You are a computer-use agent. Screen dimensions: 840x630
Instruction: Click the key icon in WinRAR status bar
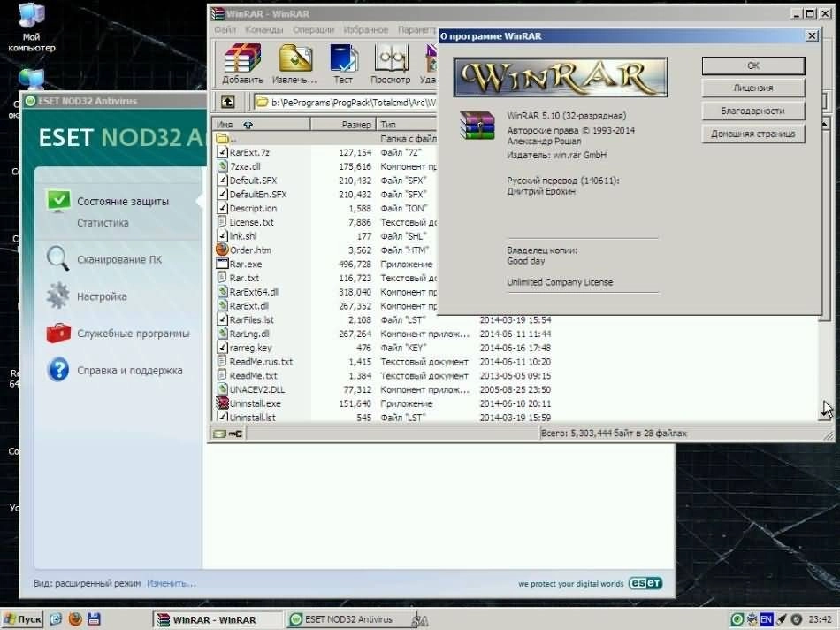tap(235, 434)
